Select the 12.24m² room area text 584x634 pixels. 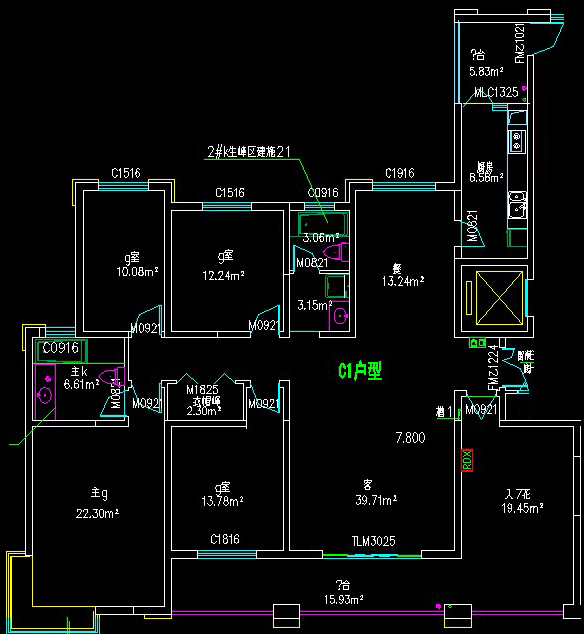[x=223, y=276]
